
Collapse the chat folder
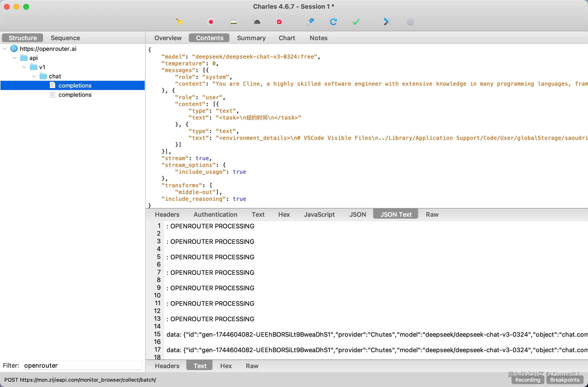(x=34, y=76)
